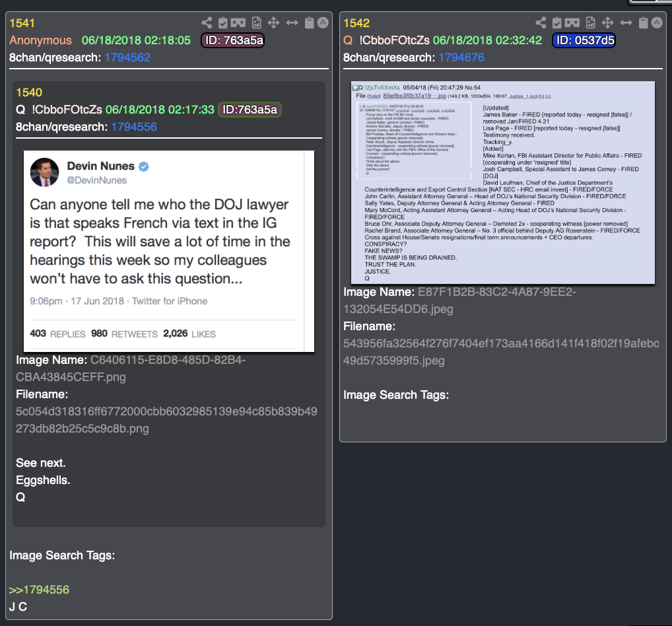672x626 pixels.
Task: Toggle the VR goggles icon on post 1542
Action: click(x=572, y=22)
